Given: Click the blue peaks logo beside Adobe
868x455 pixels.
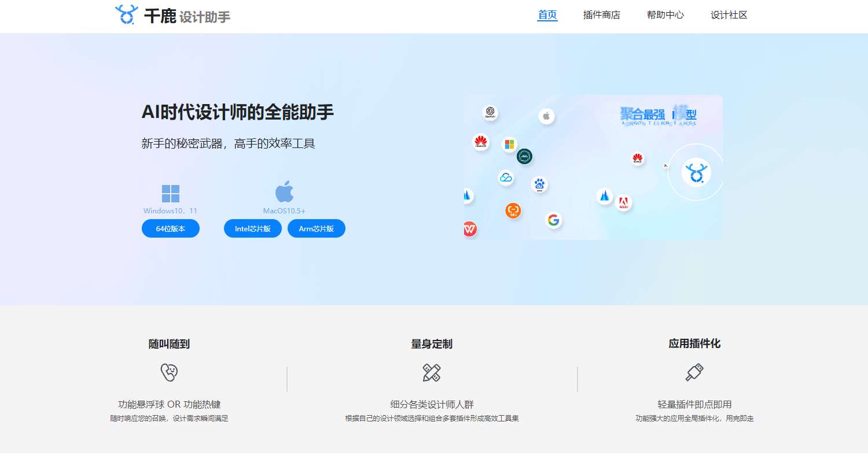Looking at the screenshot, I should coord(605,196).
